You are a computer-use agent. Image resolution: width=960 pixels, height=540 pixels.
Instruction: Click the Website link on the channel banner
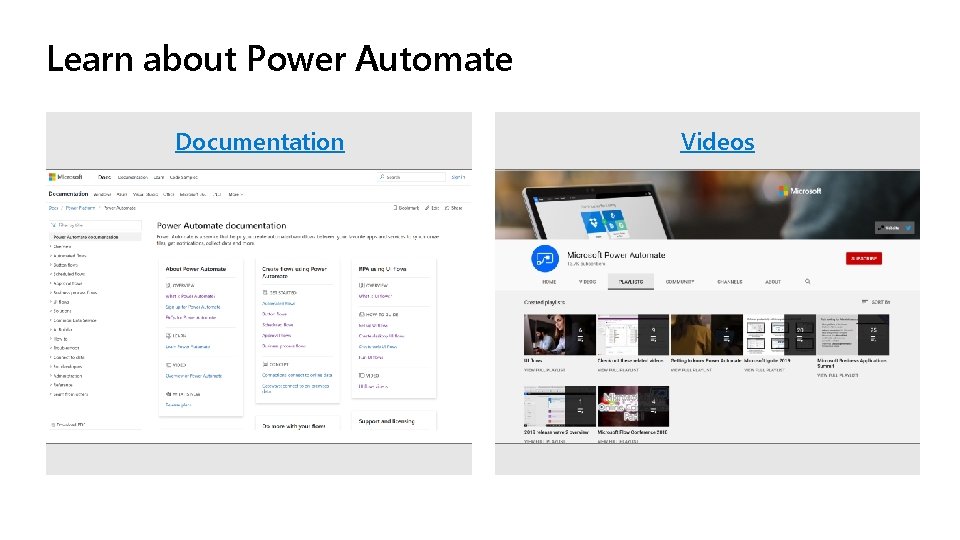890,228
